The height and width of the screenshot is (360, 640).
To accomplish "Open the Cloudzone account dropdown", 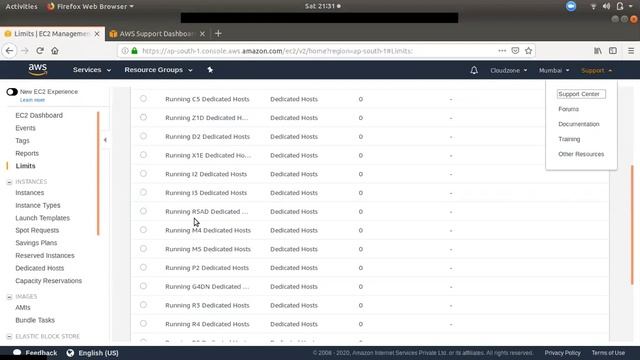I will pyautogui.click(x=509, y=70).
